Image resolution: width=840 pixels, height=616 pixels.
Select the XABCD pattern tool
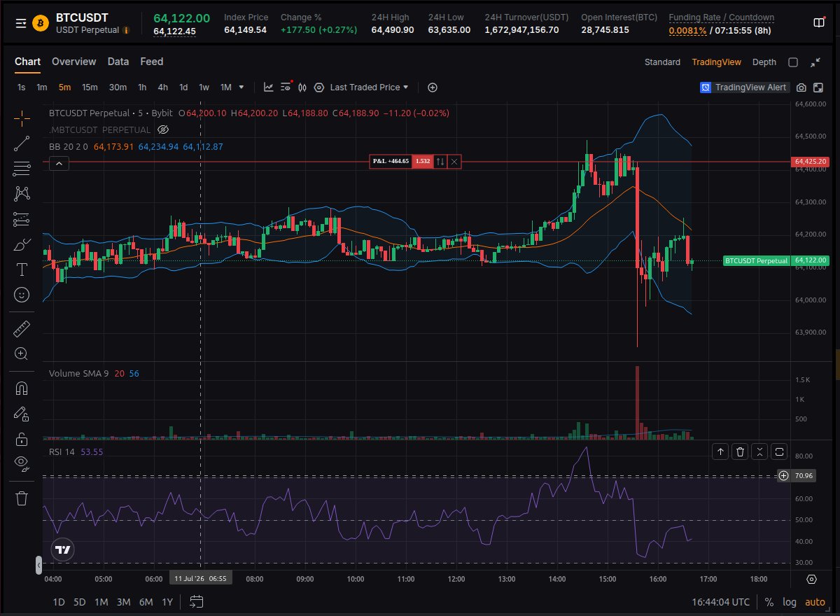tap(22, 193)
